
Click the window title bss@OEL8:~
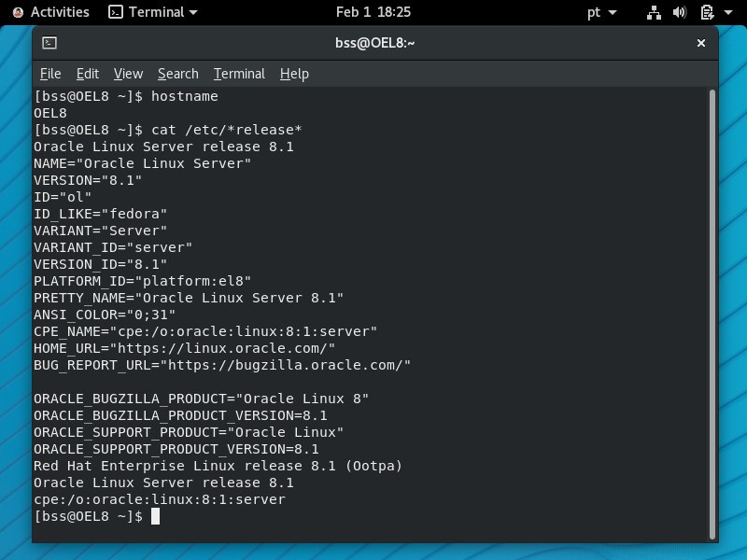(375, 43)
